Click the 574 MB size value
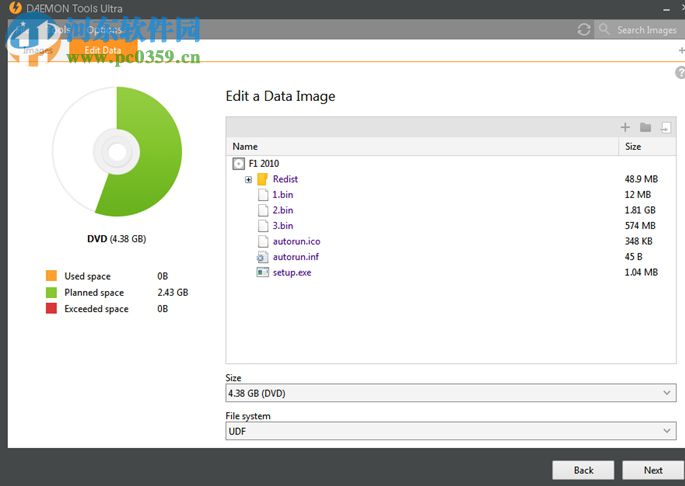 pos(640,226)
